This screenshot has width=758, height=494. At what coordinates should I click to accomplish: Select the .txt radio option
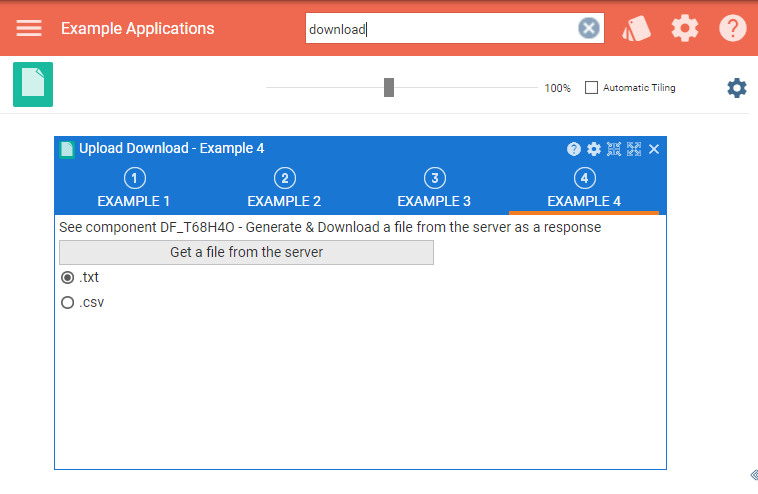[x=68, y=277]
